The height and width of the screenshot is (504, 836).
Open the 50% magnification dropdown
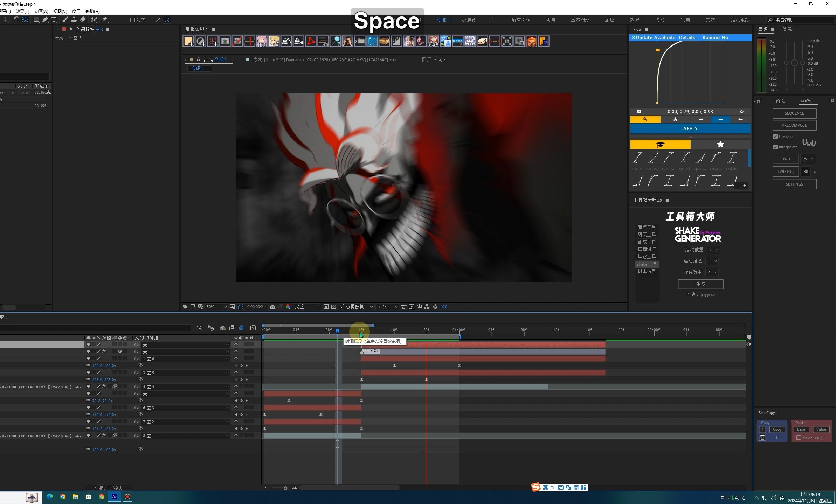216,307
